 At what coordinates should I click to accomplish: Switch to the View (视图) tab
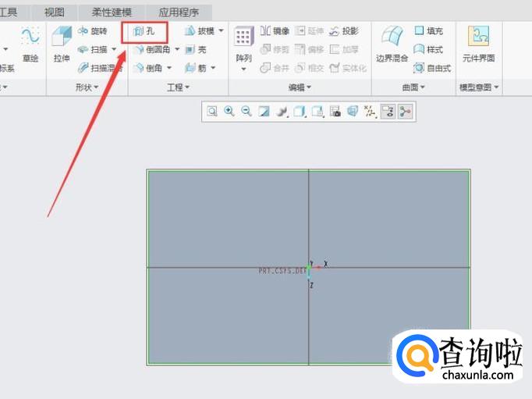click(55, 12)
